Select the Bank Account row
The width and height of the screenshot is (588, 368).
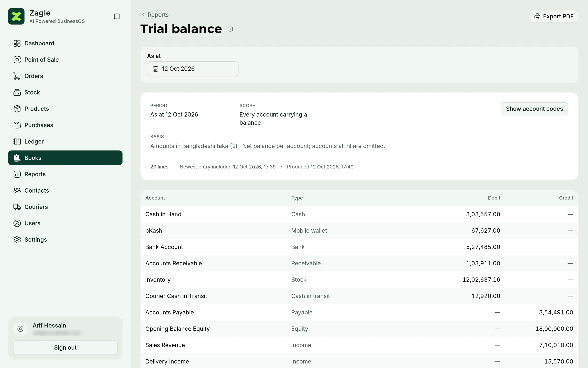359,247
